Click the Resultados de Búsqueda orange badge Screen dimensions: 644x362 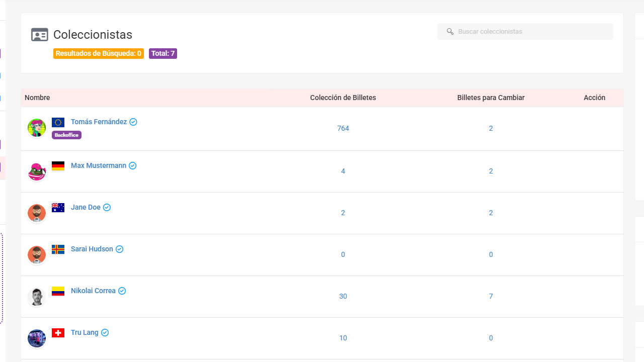(x=98, y=53)
